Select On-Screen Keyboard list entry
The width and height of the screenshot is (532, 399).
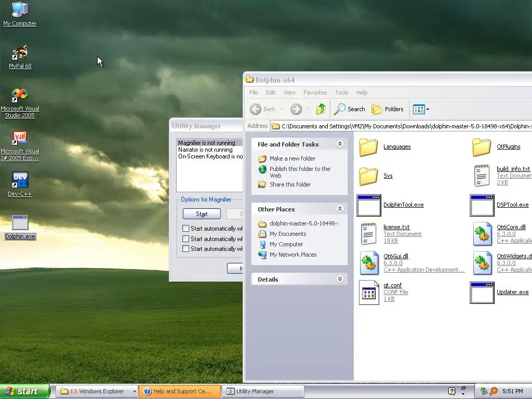pyautogui.click(x=210, y=156)
